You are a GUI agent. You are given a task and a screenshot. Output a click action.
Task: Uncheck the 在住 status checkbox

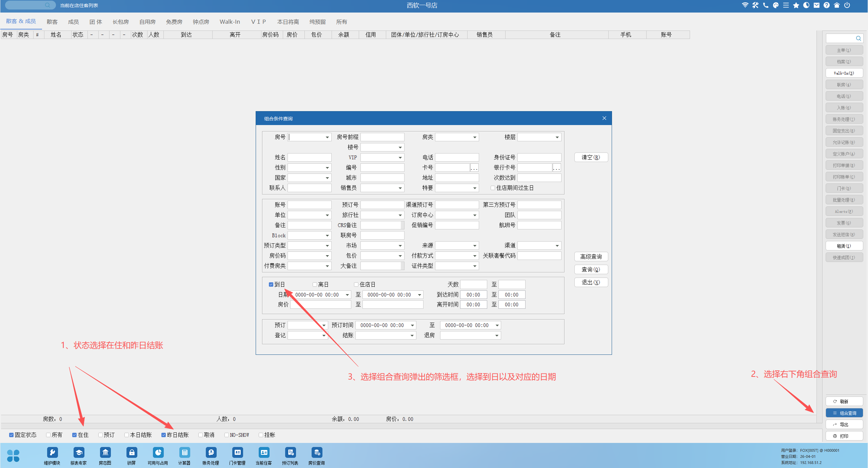pyautogui.click(x=74, y=435)
